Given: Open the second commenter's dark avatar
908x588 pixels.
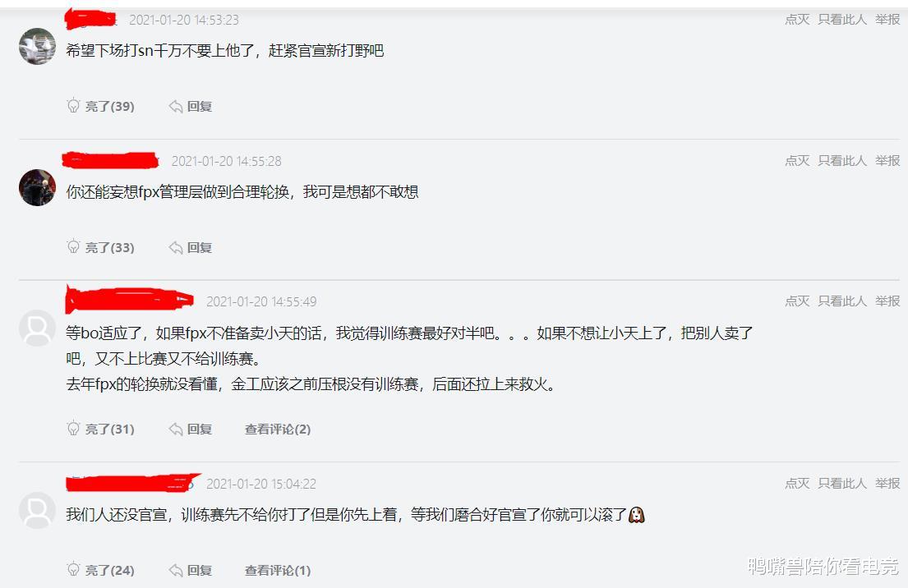Looking at the screenshot, I should pos(38,187).
